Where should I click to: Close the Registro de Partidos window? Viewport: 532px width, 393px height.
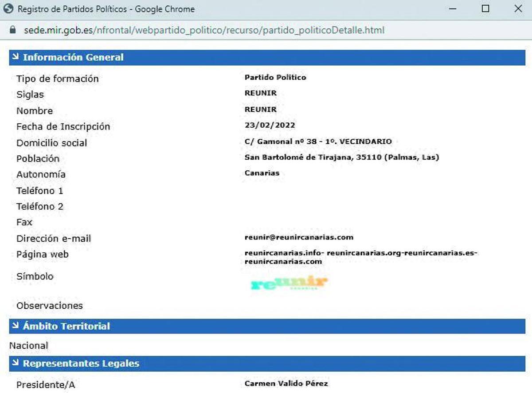[x=518, y=9]
